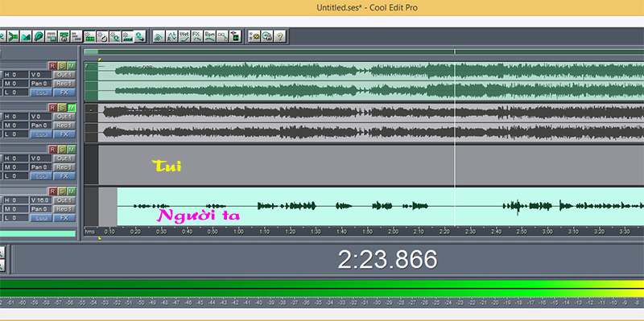Click Lock on the gray waveform track

click(42, 134)
